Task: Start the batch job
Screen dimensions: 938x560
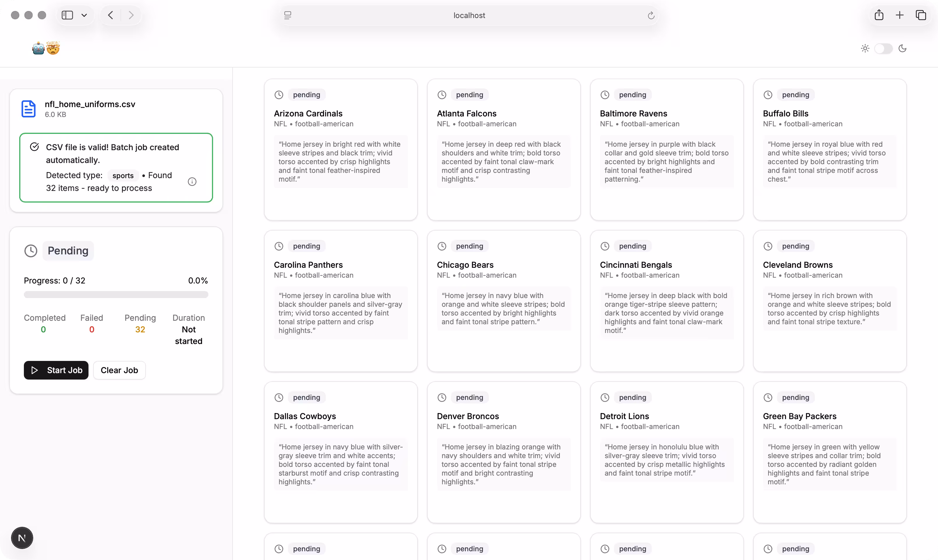Action: click(56, 370)
